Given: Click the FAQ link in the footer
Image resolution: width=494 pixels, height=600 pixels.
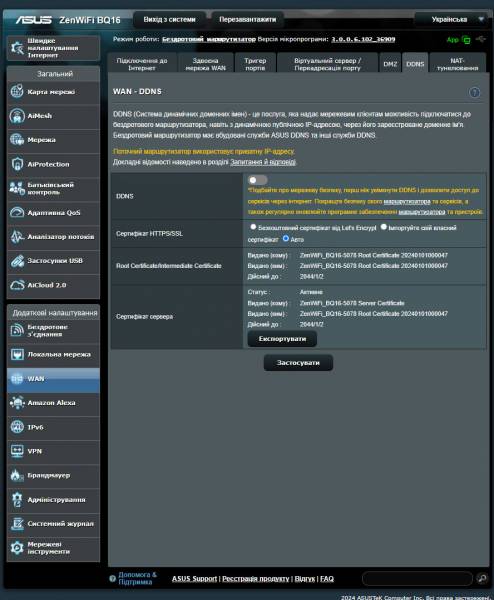Looking at the screenshot, I should coord(327,579).
